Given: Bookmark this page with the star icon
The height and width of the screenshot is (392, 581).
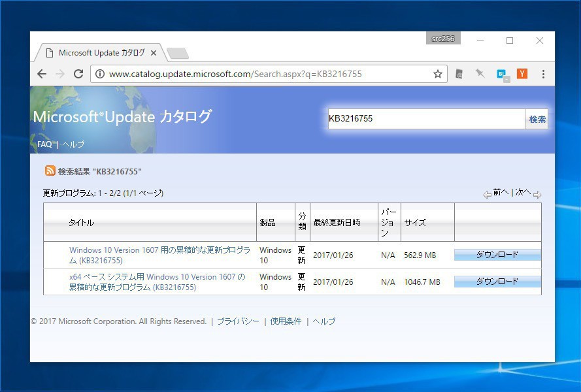Looking at the screenshot, I should (438, 74).
